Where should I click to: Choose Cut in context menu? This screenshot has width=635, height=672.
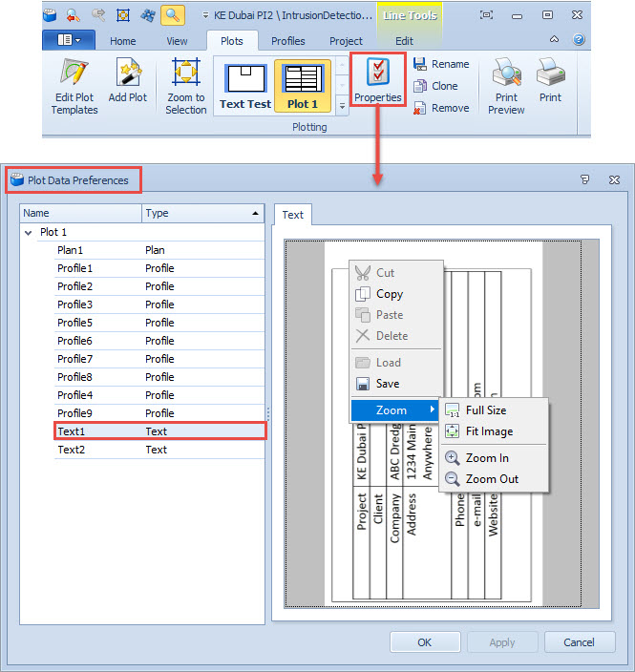396,273
